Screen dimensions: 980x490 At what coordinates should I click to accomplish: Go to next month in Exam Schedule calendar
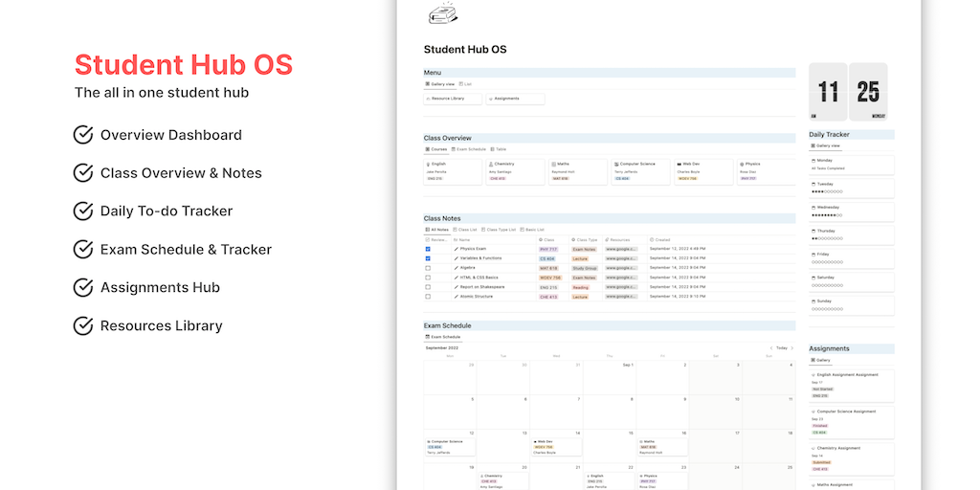click(x=792, y=348)
